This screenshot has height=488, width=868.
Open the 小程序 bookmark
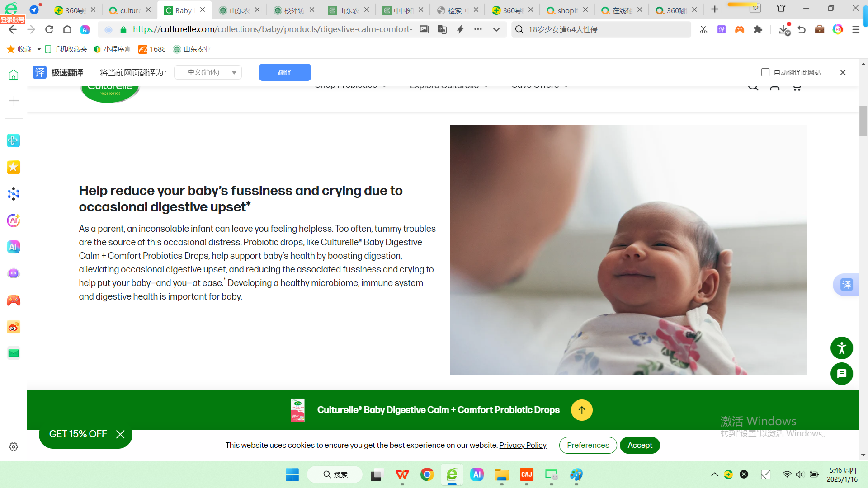point(112,49)
